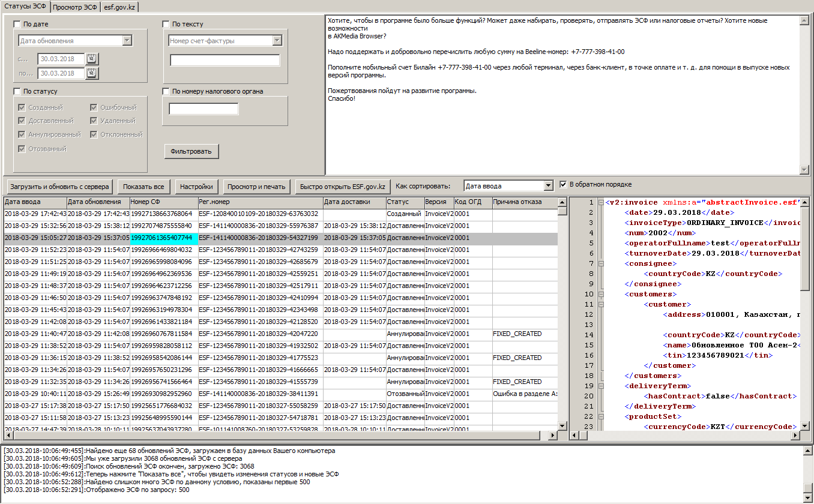
Task: Toggle the Ошибочный status checkbox
Action: (94, 108)
